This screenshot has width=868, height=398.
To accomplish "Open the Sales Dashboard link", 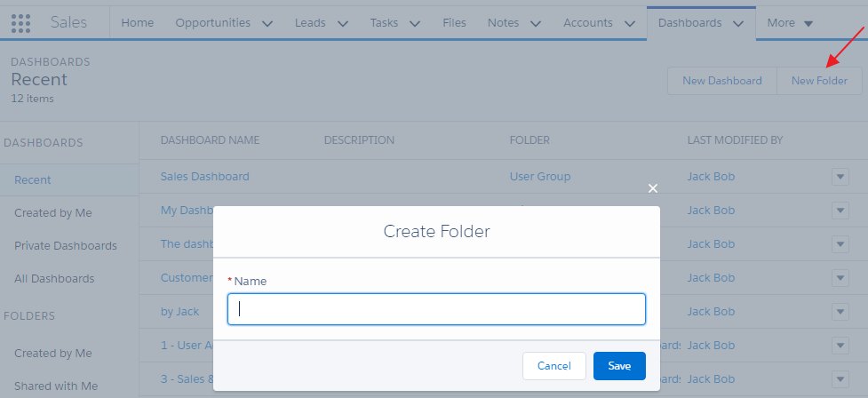I will point(204,177).
